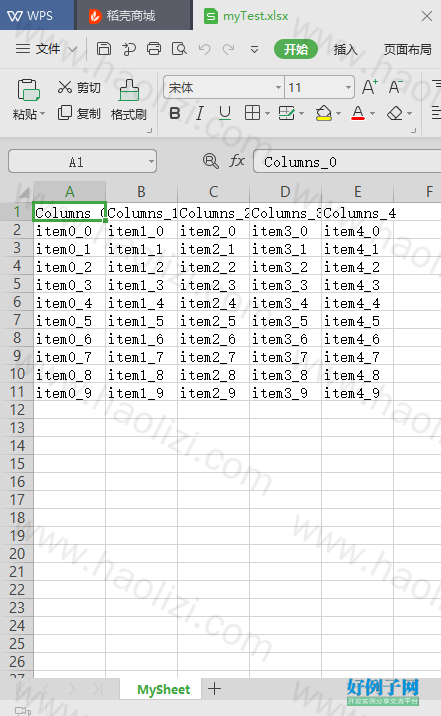
Task: Expand the font name dropdown
Action: (x=278, y=87)
